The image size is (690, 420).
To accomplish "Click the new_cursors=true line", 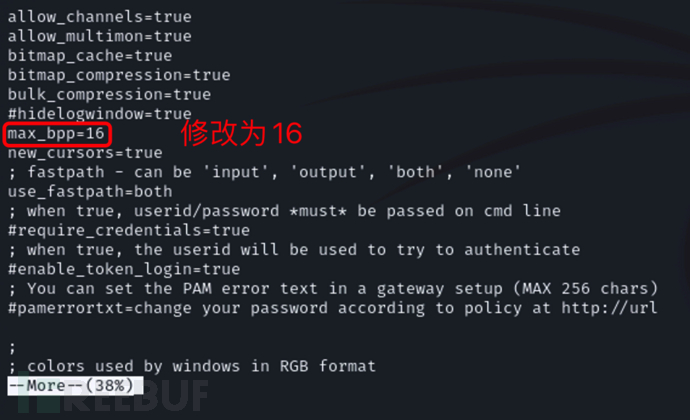I will 84,153.
